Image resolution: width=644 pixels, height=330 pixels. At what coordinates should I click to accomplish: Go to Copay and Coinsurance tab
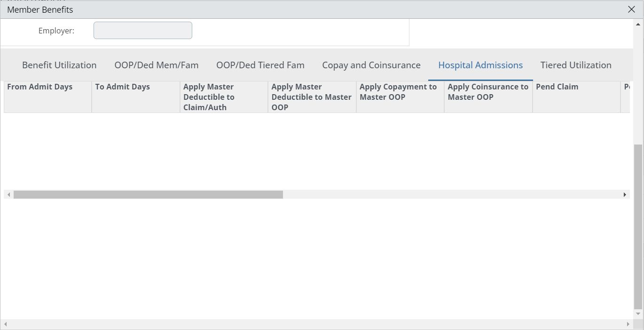coord(371,65)
